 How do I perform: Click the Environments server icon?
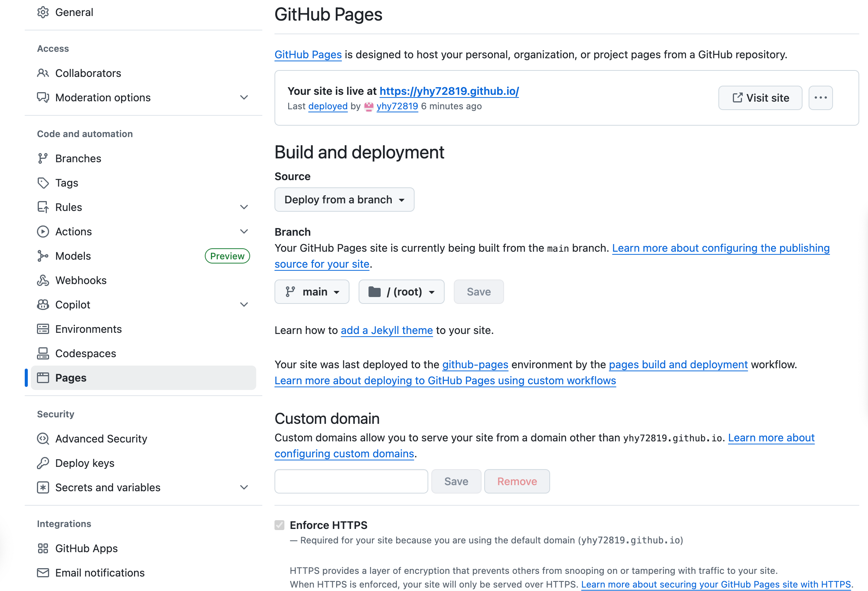point(43,329)
